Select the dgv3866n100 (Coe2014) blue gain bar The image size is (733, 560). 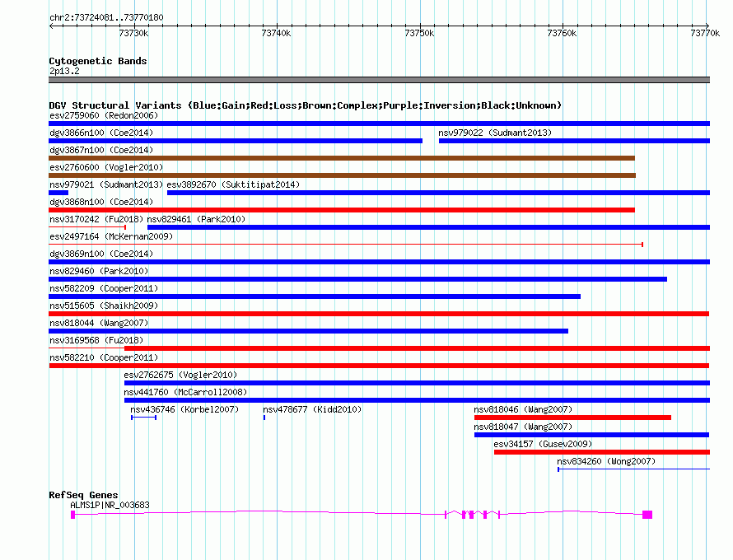click(236, 141)
